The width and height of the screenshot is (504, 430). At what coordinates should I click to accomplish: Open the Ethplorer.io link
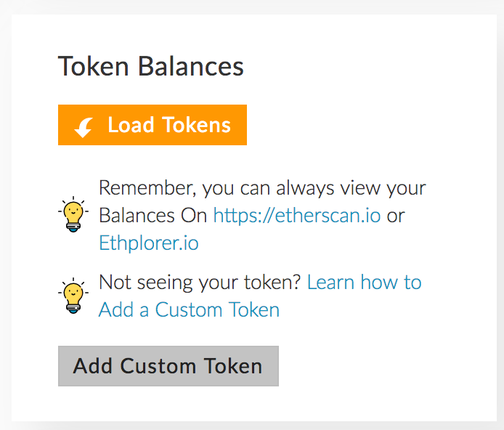pos(149,243)
